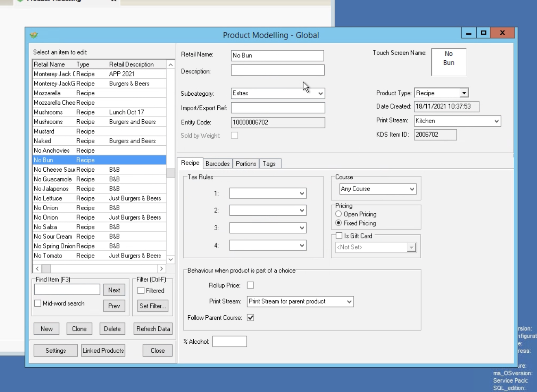Switch to the Barcodes tab
537x392 pixels.
217,164
